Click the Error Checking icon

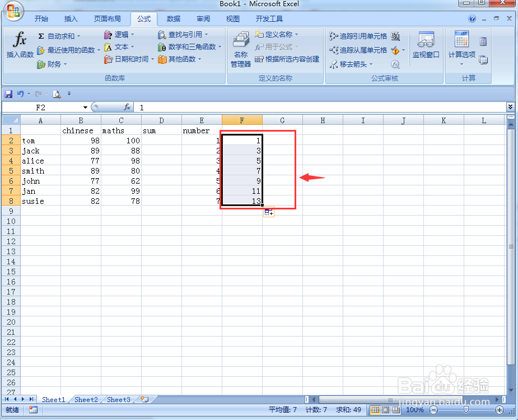tap(395, 50)
